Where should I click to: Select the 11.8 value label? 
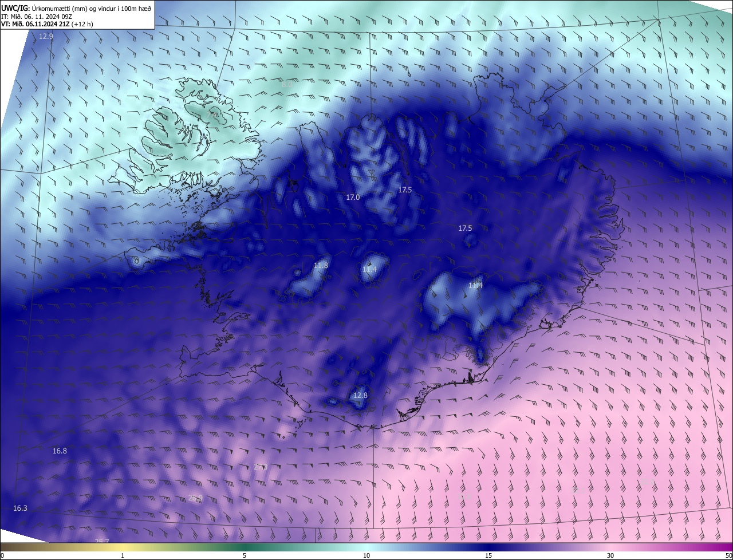(321, 265)
